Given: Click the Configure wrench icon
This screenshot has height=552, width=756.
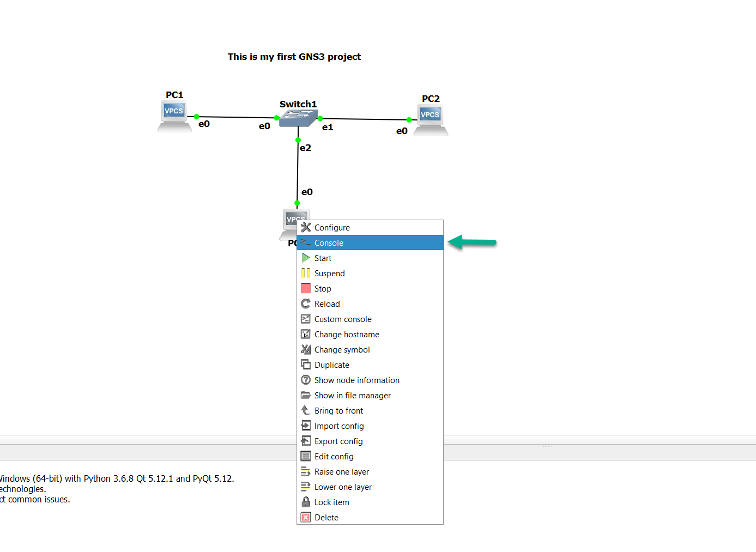Looking at the screenshot, I should pyautogui.click(x=306, y=227).
